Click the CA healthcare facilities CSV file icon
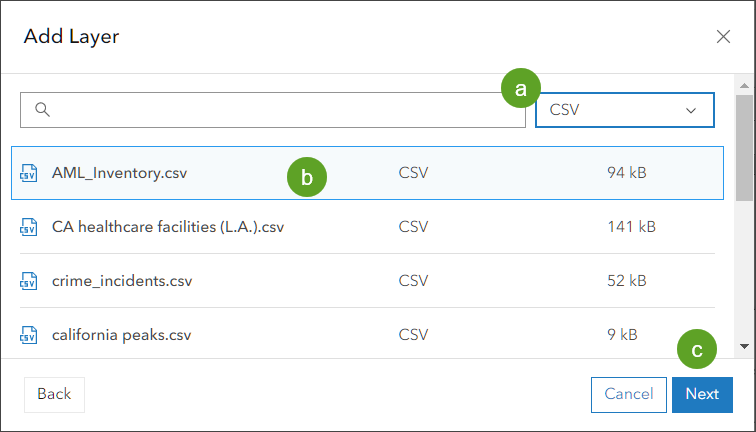The height and width of the screenshot is (432, 756). click(x=28, y=227)
